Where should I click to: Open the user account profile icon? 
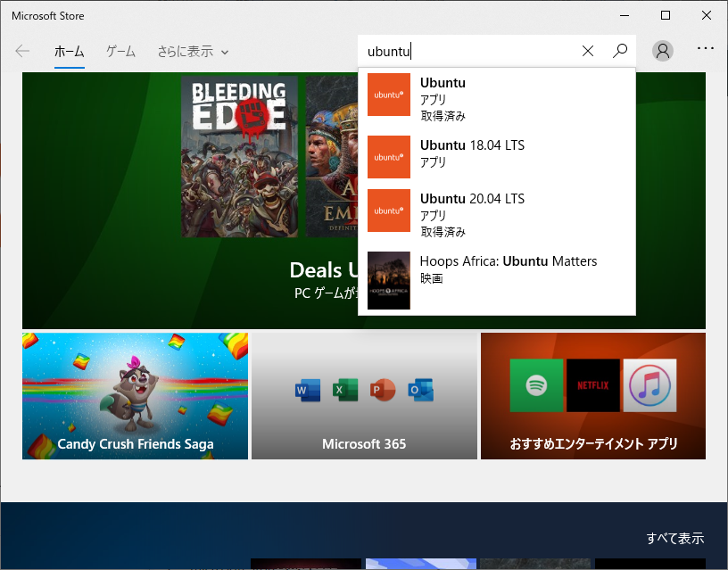point(663,51)
